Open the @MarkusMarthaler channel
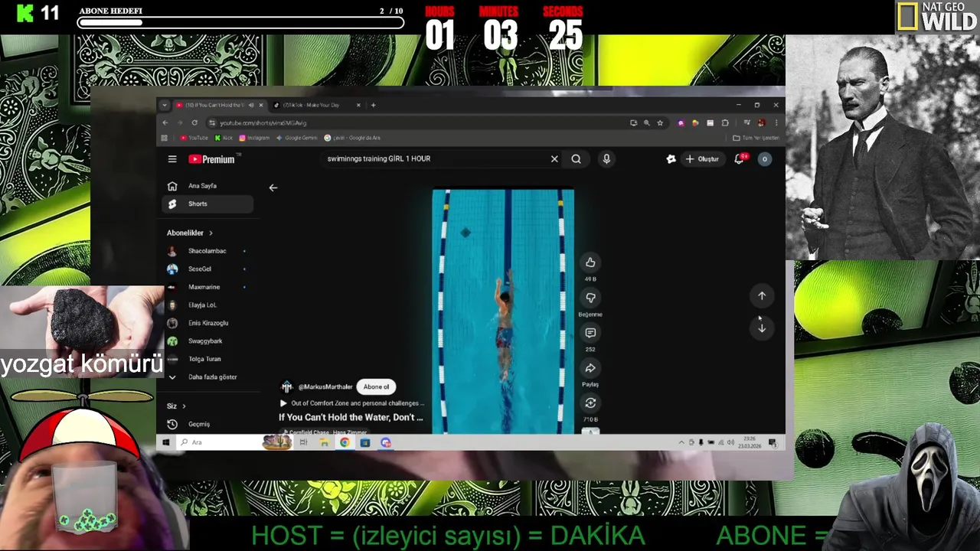This screenshot has width=980, height=551. [317, 387]
